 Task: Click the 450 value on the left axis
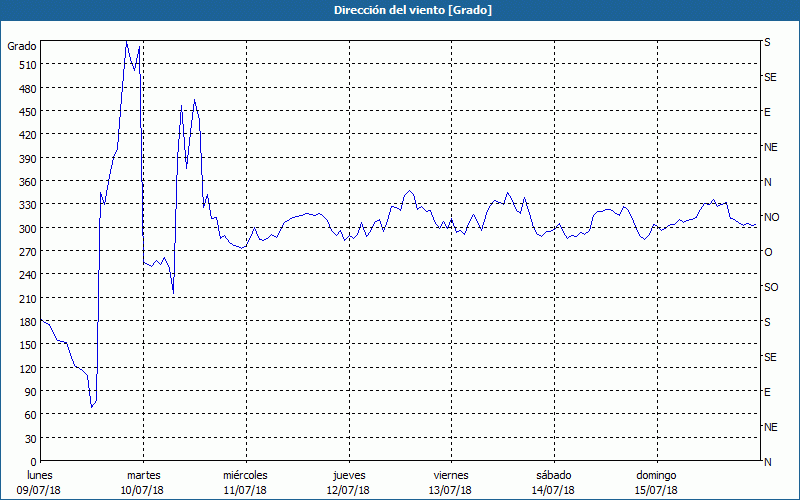point(28,112)
